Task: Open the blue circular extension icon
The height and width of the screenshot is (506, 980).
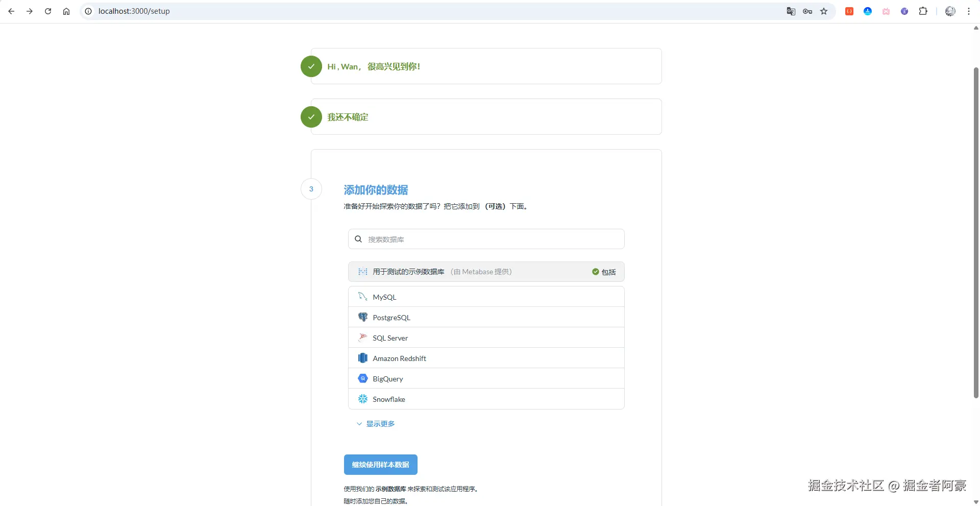Action: pyautogui.click(x=868, y=11)
